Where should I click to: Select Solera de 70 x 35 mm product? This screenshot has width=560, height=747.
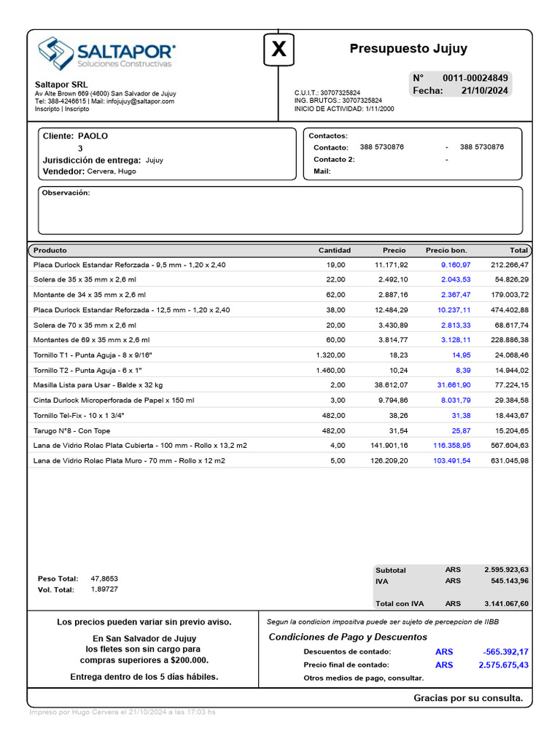(85, 325)
